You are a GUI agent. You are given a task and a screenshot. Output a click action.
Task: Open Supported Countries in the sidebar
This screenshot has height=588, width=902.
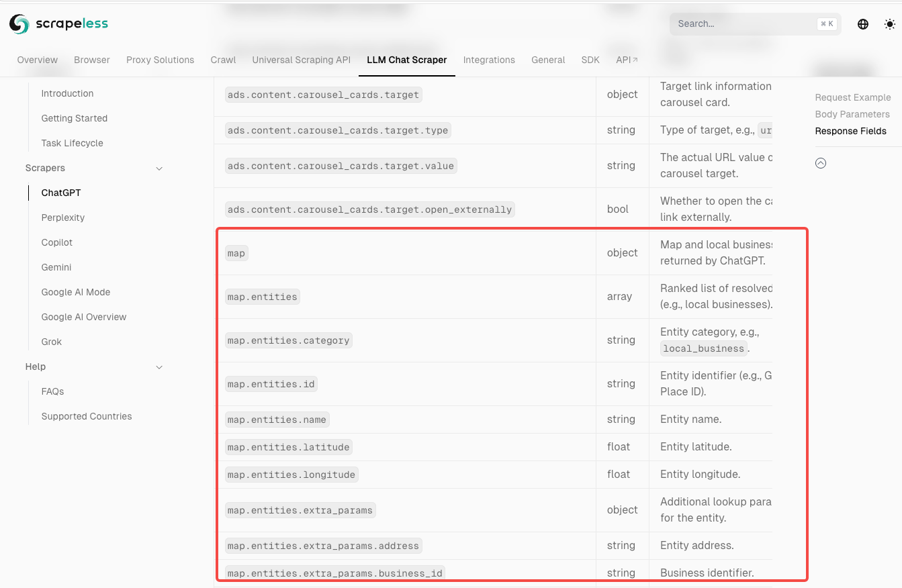pos(87,416)
